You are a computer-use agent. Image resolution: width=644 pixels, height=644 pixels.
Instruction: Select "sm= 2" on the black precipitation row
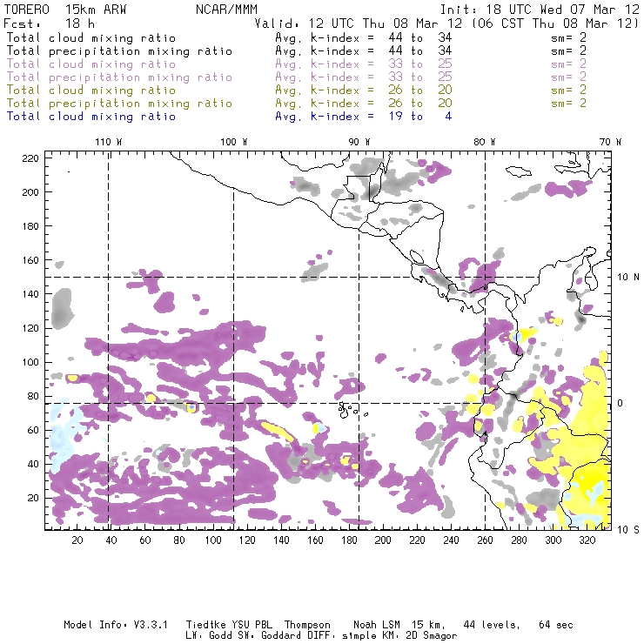[x=568, y=51]
